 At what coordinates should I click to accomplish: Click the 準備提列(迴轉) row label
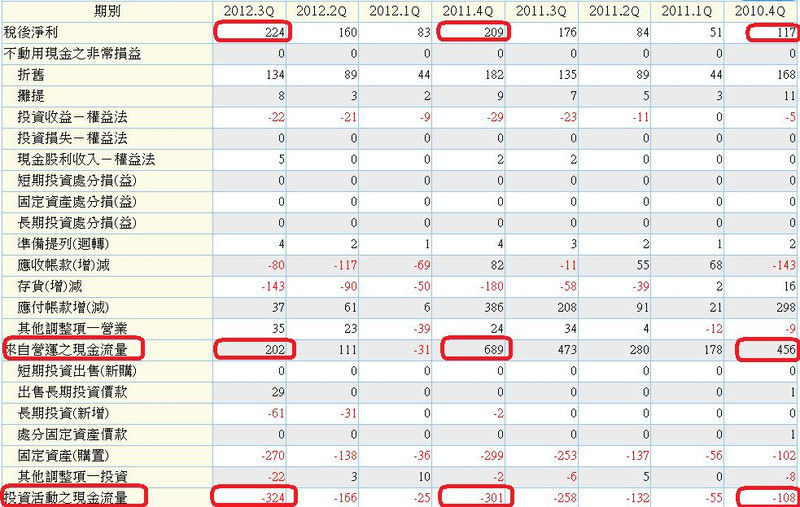(63, 244)
